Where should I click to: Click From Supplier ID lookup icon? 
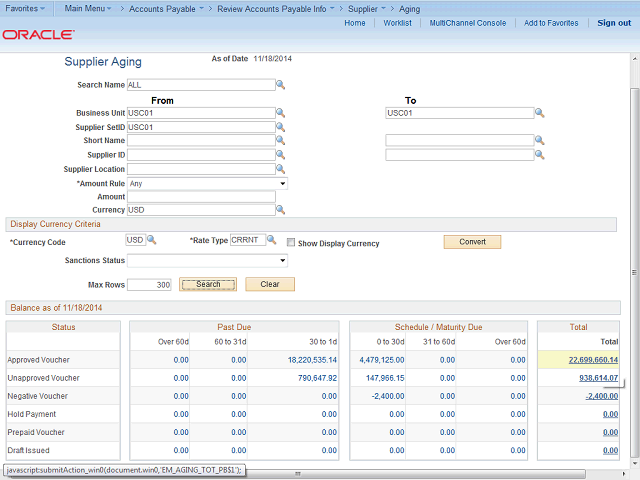[x=281, y=155]
